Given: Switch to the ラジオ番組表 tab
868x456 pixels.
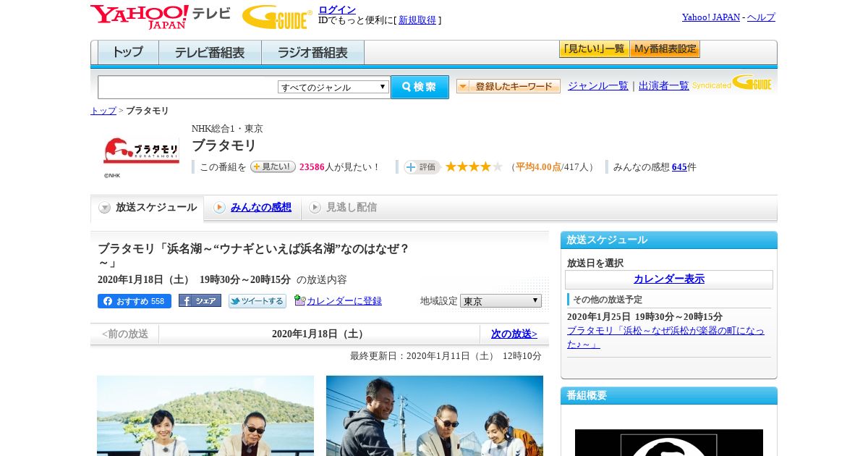Looking at the screenshot, I should (x=312, y=52).
